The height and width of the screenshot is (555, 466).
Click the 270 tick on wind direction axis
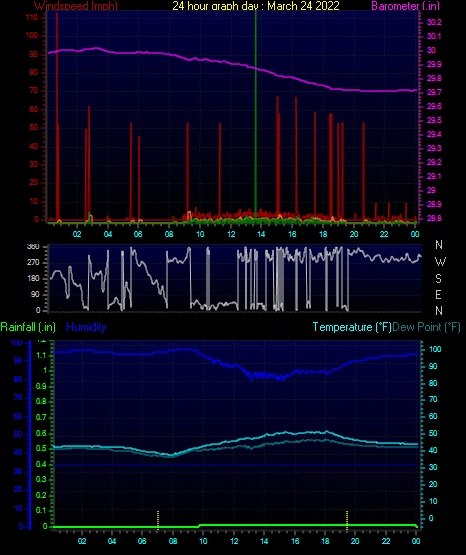(33, 263)
